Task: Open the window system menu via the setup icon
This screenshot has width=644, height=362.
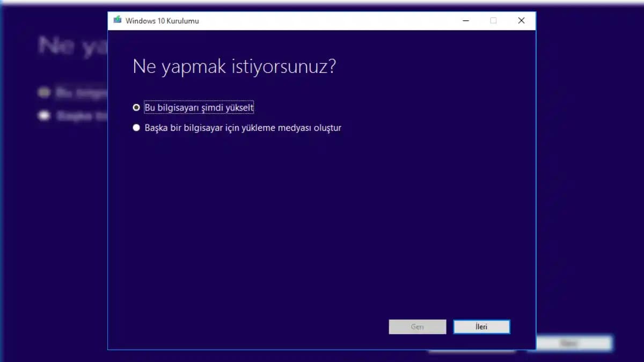Action: [117, 20]
